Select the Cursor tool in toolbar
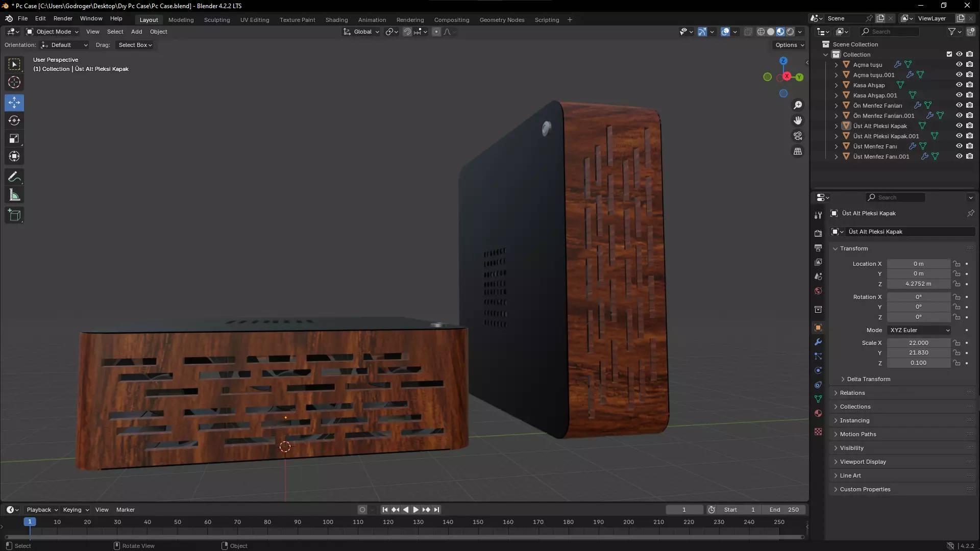Viewport: 980px width, 551px height. pyautogui.click(x=14, y=82)
